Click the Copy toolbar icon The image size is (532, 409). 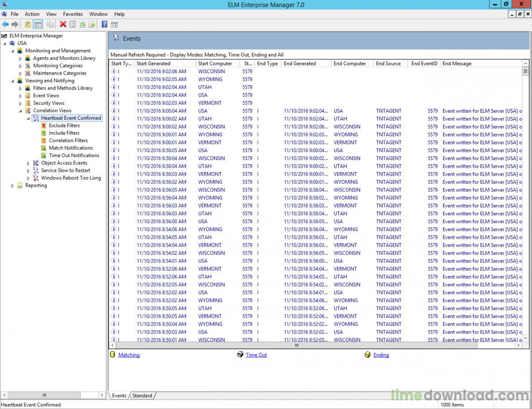tap(51, 24)
